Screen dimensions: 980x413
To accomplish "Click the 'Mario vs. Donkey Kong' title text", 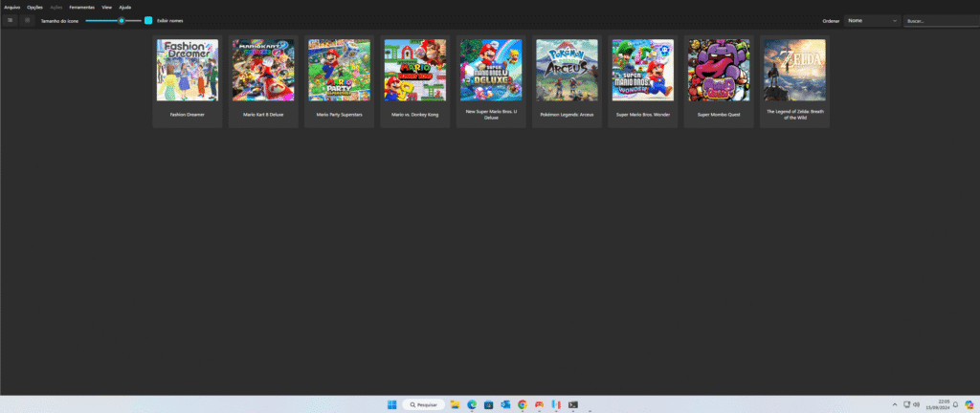I will point(415,115).
